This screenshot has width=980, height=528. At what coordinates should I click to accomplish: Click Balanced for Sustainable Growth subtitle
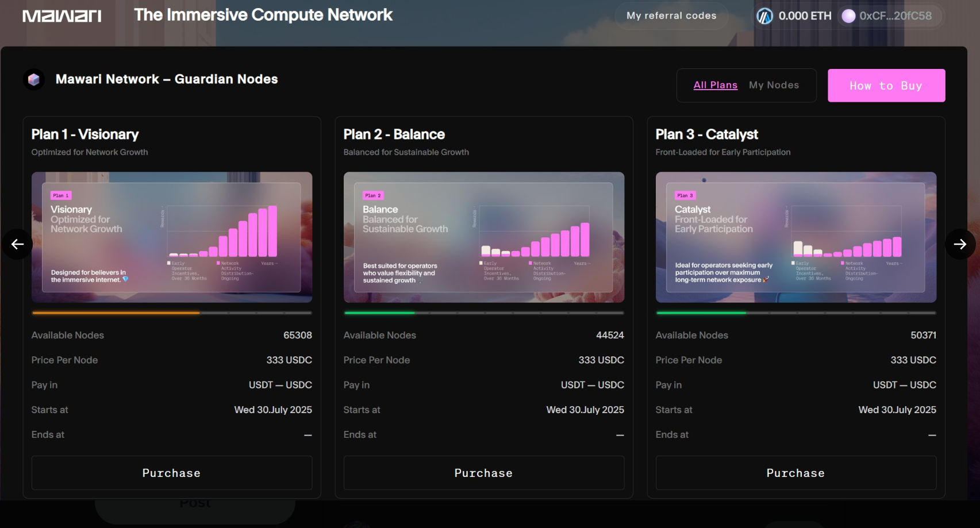(x=406, y=152)
